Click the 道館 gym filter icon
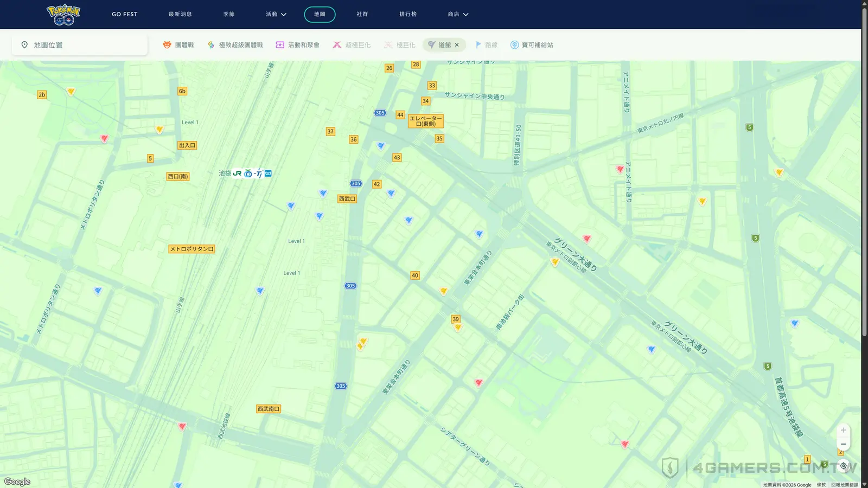The image size is (868, 488). click(x=431, y=45)
